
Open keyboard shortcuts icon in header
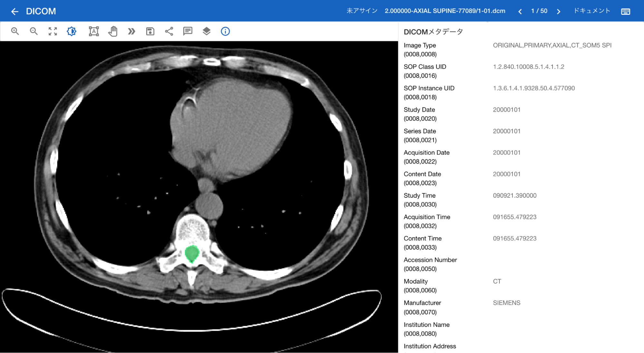tap(625, 12)
